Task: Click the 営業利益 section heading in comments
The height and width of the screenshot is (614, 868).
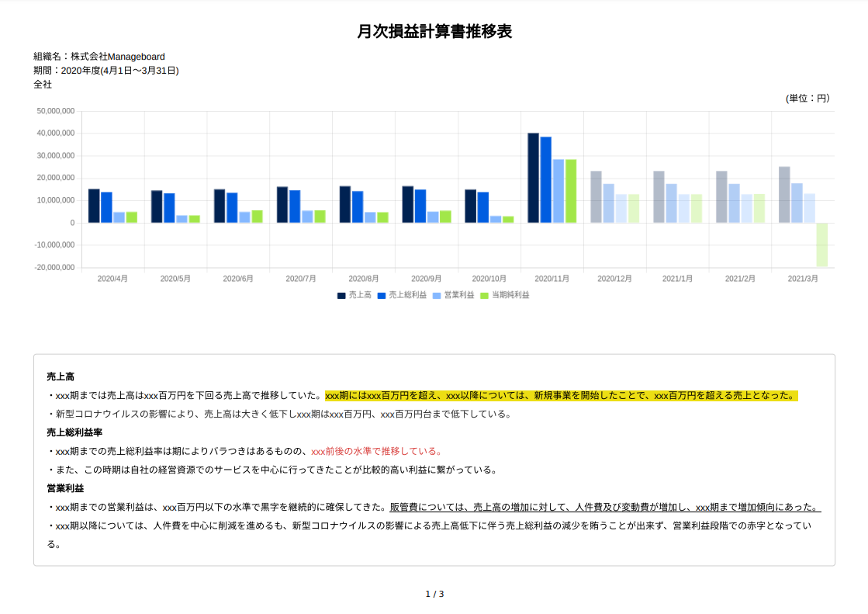Action: tap(65, 489)
